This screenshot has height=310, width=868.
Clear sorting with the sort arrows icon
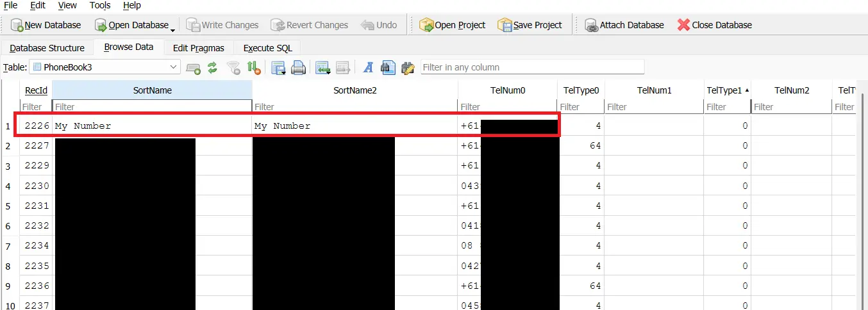click(254, 67)
